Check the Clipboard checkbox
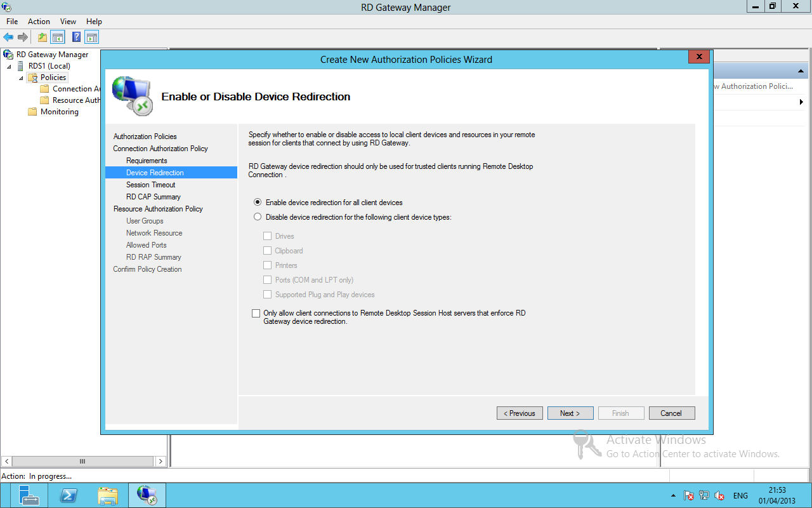 268,251
